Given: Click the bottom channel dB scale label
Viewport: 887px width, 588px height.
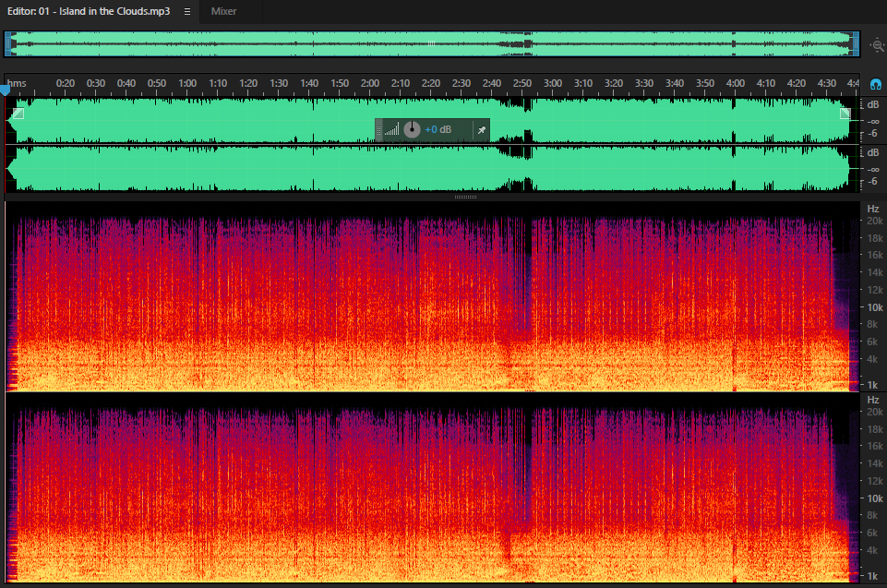Looking at the screenshot, I should point(873,153).
